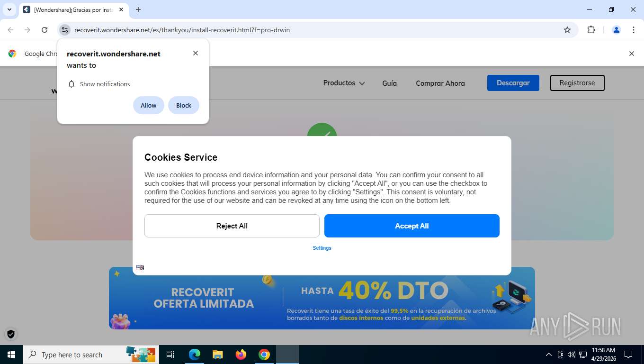Click the shield privacy icon at bottom left
The width and height of the screenshot is (644, 364).
[x=11, y=334]
